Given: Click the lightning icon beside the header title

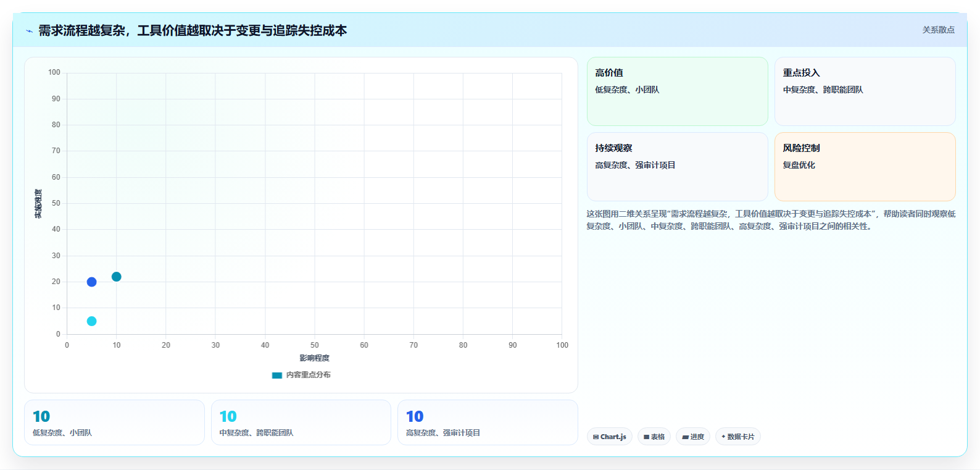Looking at the screenshot, I should click(x=29, y=31).
